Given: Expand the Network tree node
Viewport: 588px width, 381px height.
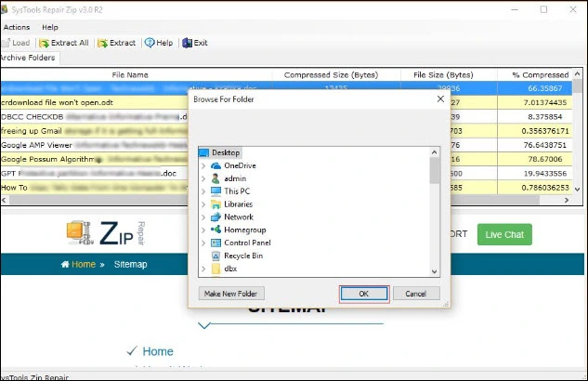Looking at the screenshot, I should point(203,217).
